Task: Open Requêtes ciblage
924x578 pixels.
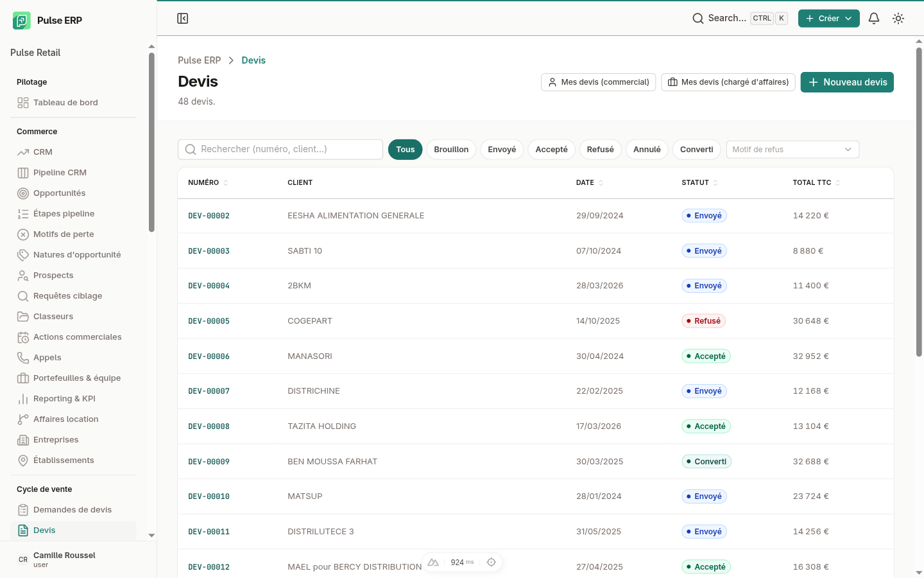Action: [73, 296]
